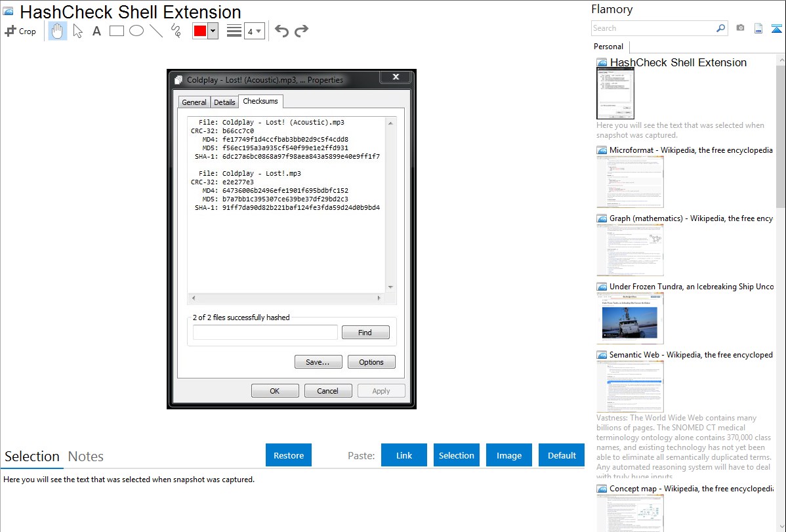
Task: Click the sidebar scroll-up arrow
Action: (x=781, y=60)
